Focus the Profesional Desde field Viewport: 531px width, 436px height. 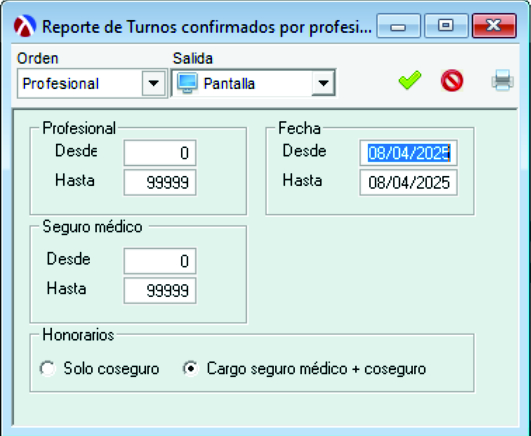click(160, 153)
